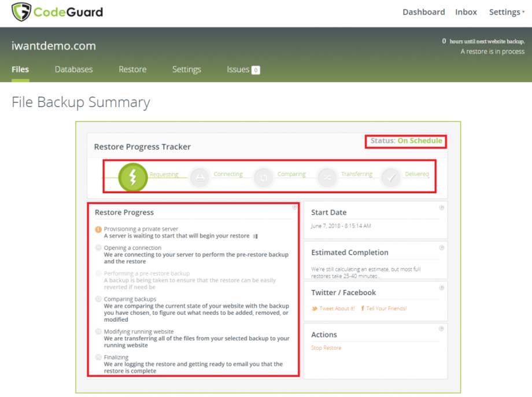
Task: Click the Connecting step icon
Action: [x=199, y=178]
